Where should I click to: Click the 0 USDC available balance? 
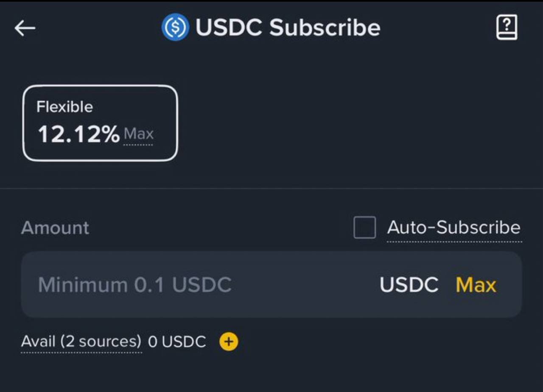pyautogui.click(x=177, y=342)
